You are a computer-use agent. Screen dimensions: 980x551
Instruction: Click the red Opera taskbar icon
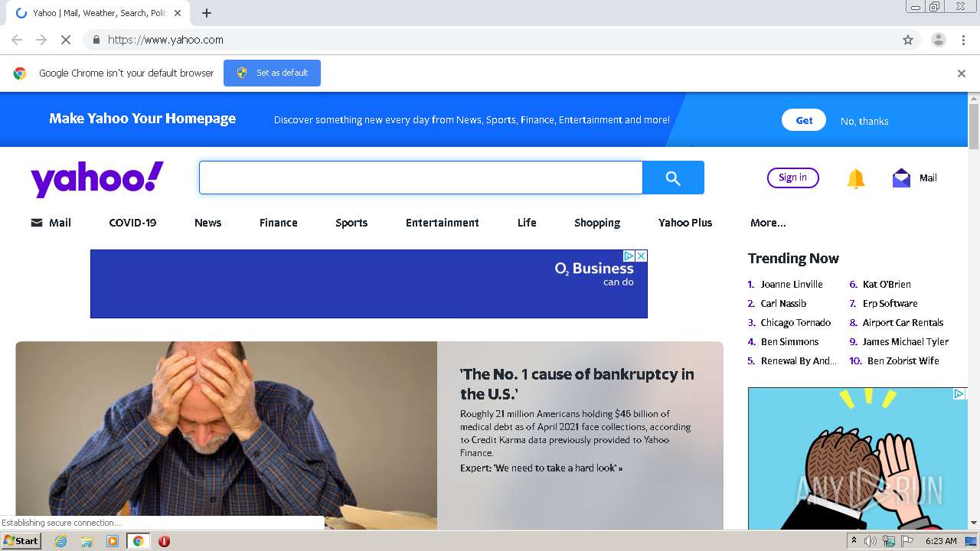(x=164, y=541)
